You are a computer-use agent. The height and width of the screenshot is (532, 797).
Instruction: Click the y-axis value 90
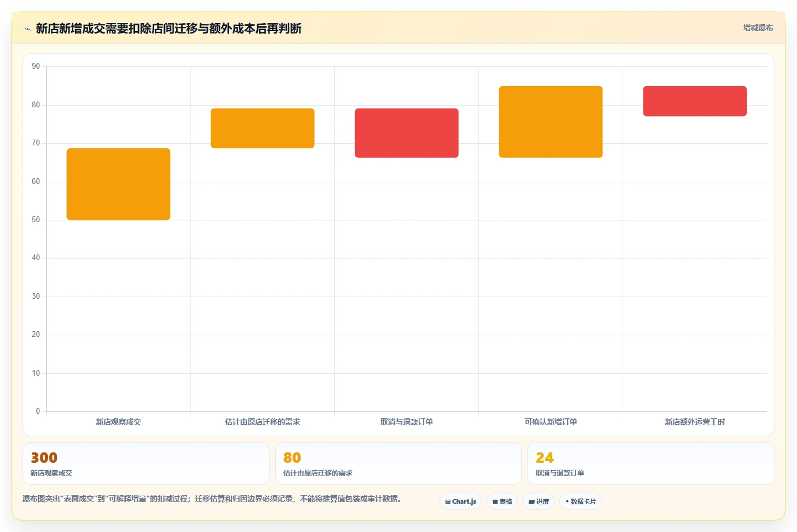click(x=36, y=66)
